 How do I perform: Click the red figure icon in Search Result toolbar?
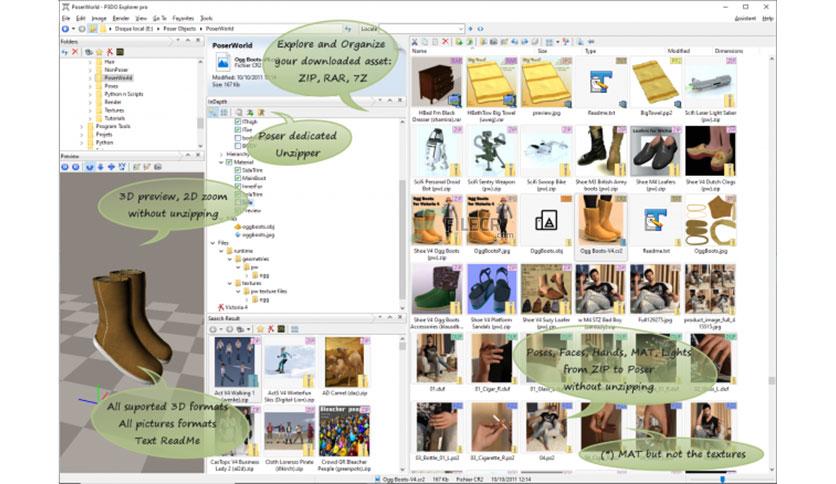coord(271,329)
